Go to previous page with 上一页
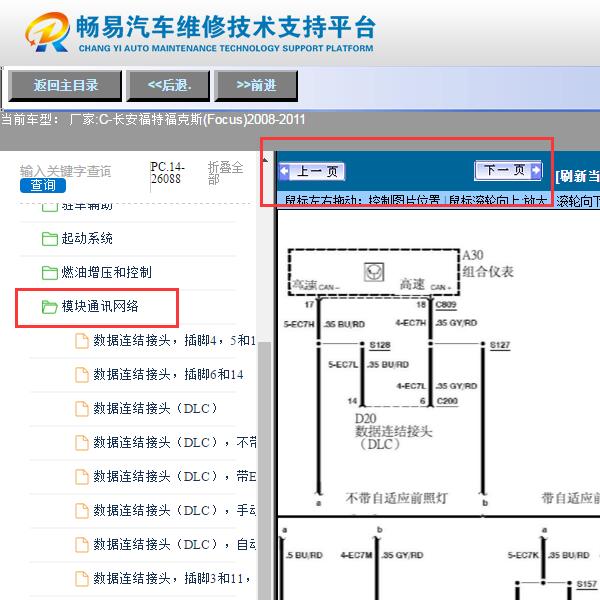Screen dimensions: 600x600 tap(312, 171)
